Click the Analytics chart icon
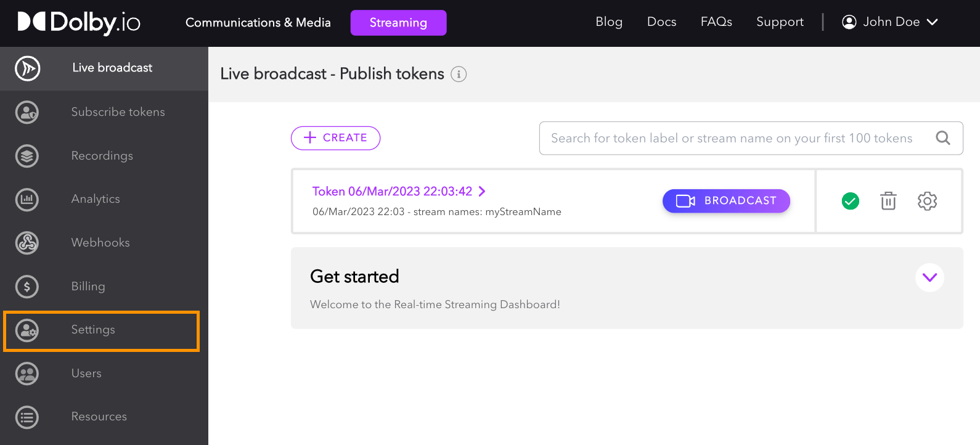 tap(27, 199)
